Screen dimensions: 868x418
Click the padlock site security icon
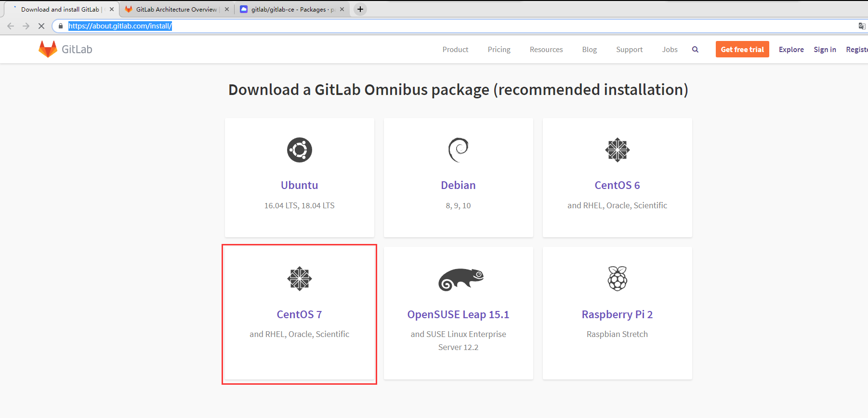60,26
